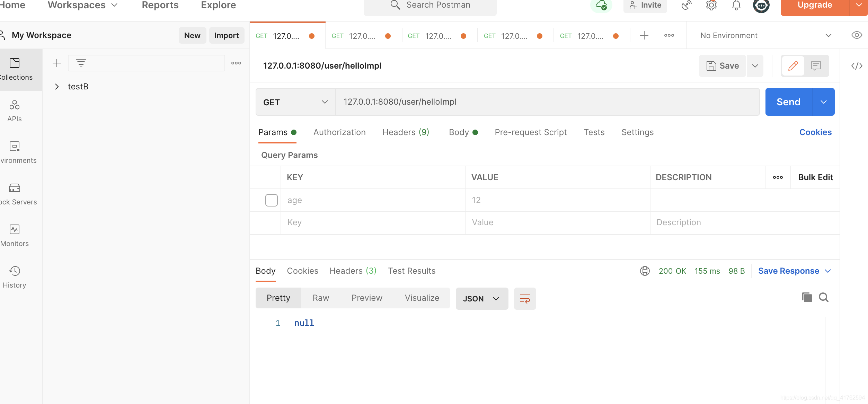This screenshot has width=868, height=404.
Task: Open the Test Results tab
Action: (411, 271)
